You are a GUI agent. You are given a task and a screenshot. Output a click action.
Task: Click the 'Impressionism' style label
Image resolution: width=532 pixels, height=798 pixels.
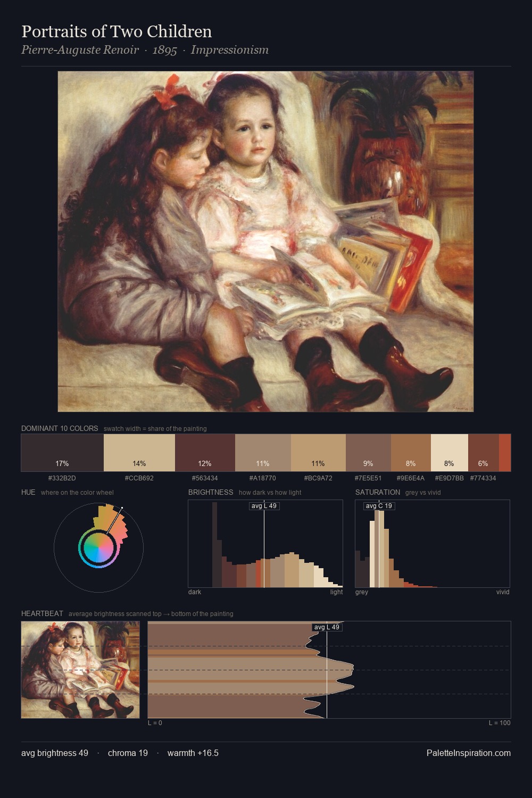229,50
